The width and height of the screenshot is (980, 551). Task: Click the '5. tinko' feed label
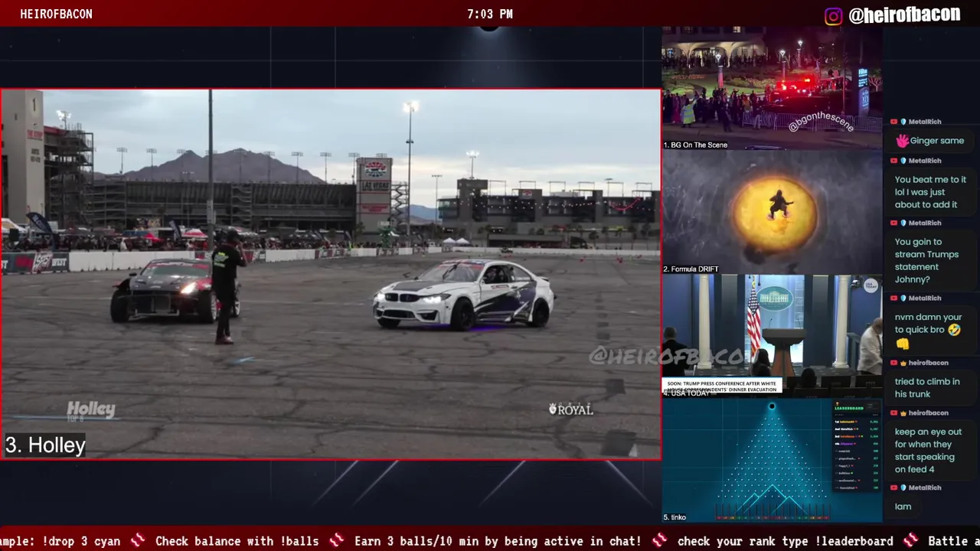[x=675, y=517]
